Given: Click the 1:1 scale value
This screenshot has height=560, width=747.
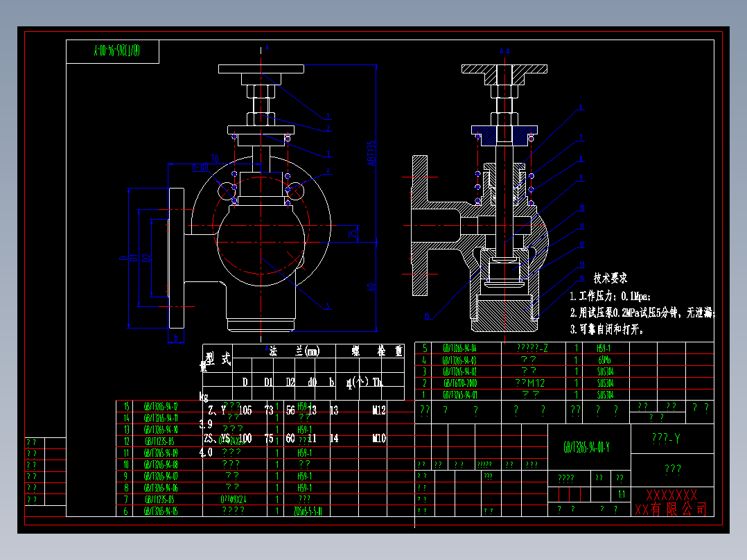Looking at the screenshot, I should [621, 494].
